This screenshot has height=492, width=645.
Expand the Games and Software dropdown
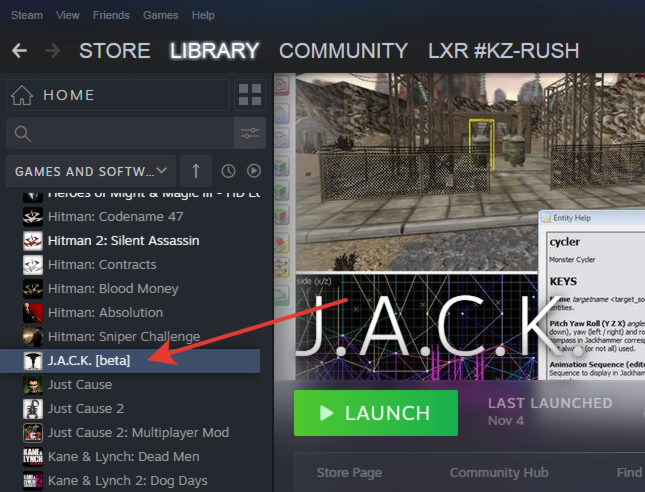click(x=91, y=171)
